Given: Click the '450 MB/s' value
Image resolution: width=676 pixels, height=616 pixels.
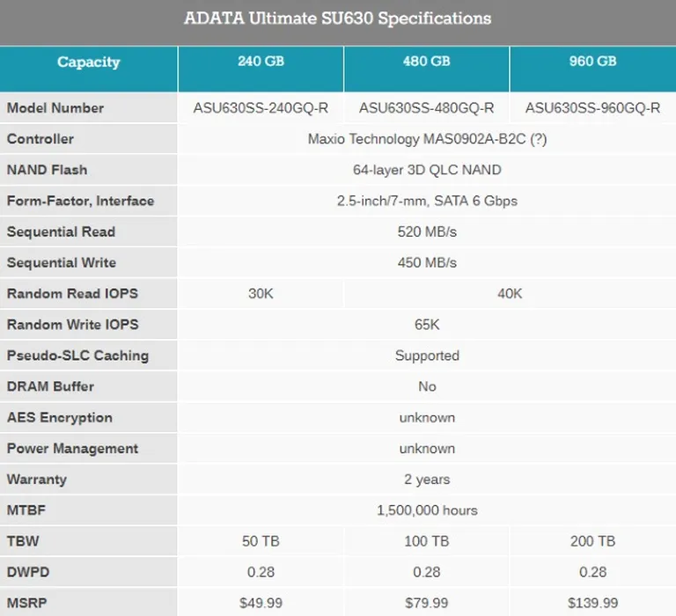Looking at the screenshot, I should coord(427,262).
